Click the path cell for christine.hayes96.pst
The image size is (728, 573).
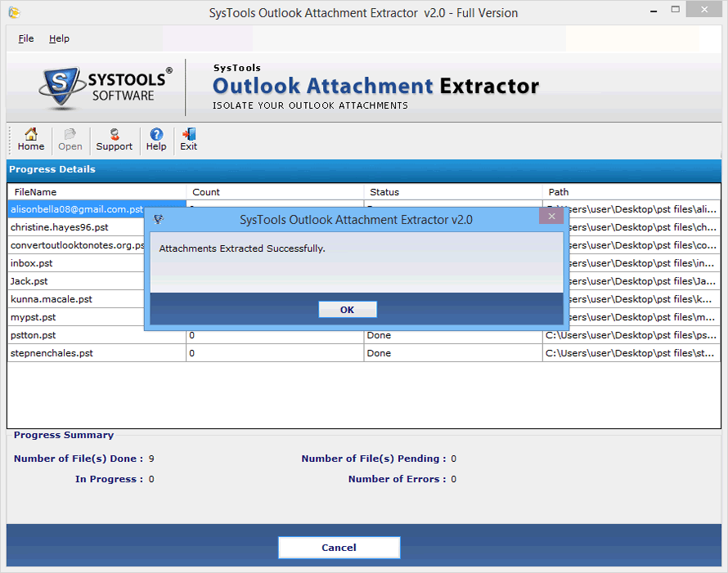pos(645,227)
